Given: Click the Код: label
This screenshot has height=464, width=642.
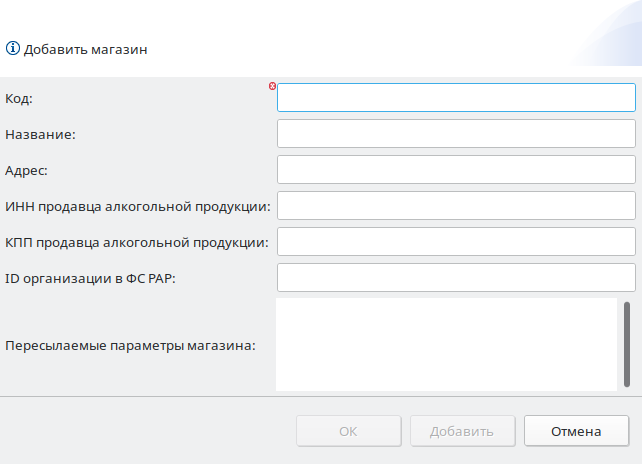Looking at the screenshot, I should [x=19, y=99].
